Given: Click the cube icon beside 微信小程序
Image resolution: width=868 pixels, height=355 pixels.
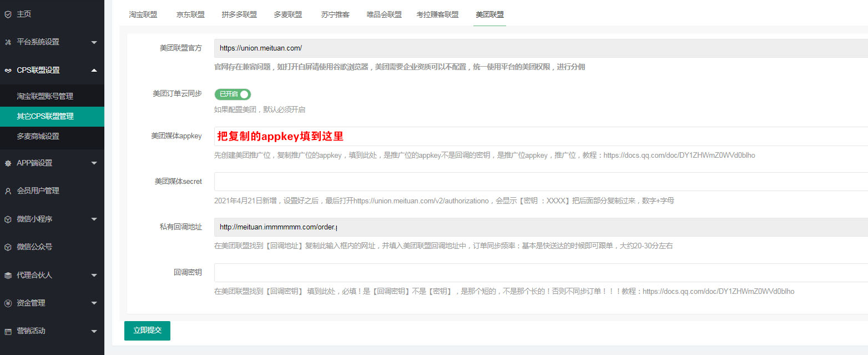Looking at the screenshot, I should (8, 219).
